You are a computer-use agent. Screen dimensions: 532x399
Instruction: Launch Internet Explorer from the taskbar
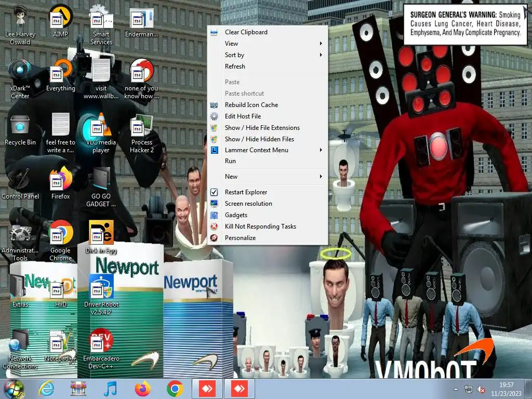coord(46,389)
